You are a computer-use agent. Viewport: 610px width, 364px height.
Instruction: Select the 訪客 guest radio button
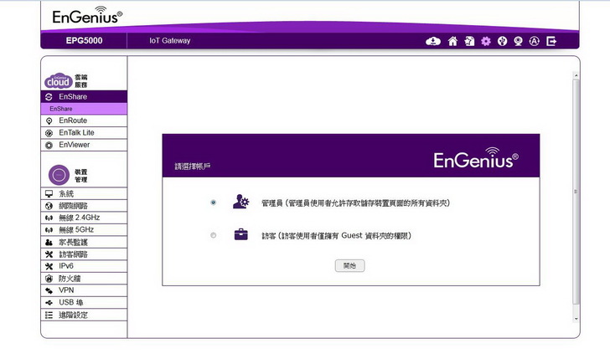pyautogui.click(x=213, y=235)
